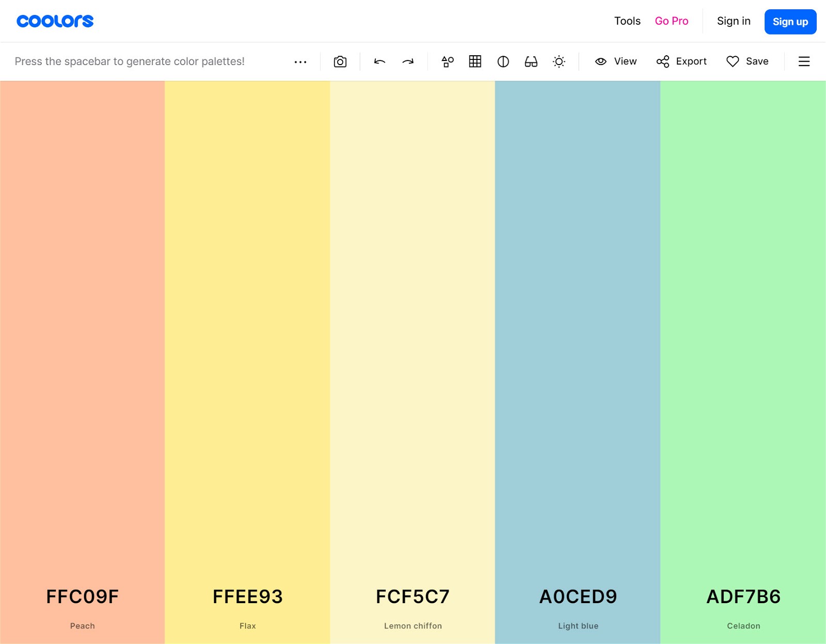Click the Peach color name
826x644 pixels.
click(x=83, y=626)
